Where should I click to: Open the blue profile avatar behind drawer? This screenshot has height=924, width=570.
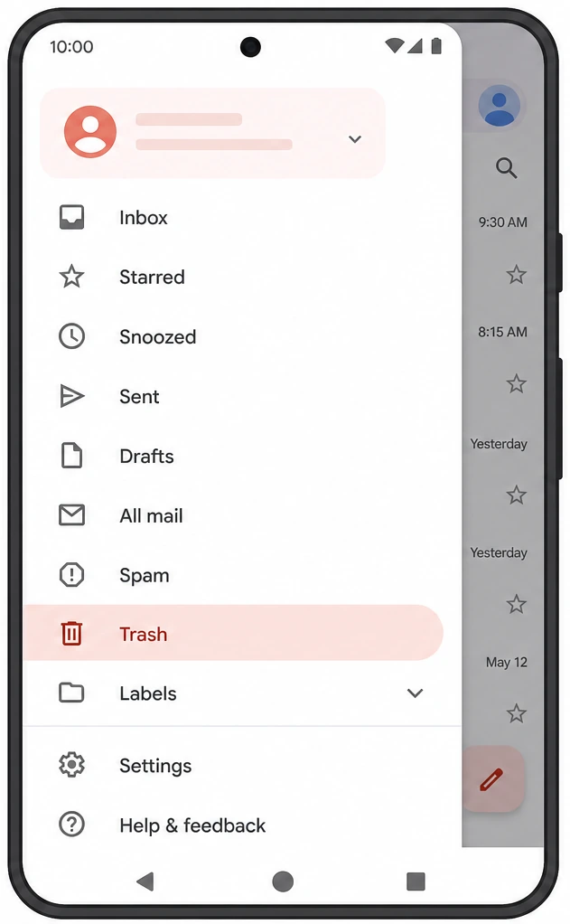click(x=500, y=106)
